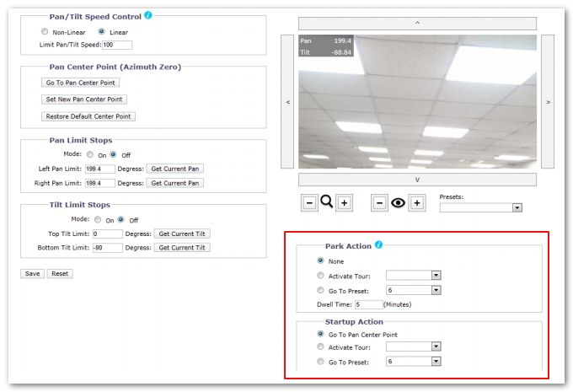The width and height of the screenshot is (573, 392).
Task: Click Go To Pan Center Point button
Action: click(81, 83)
